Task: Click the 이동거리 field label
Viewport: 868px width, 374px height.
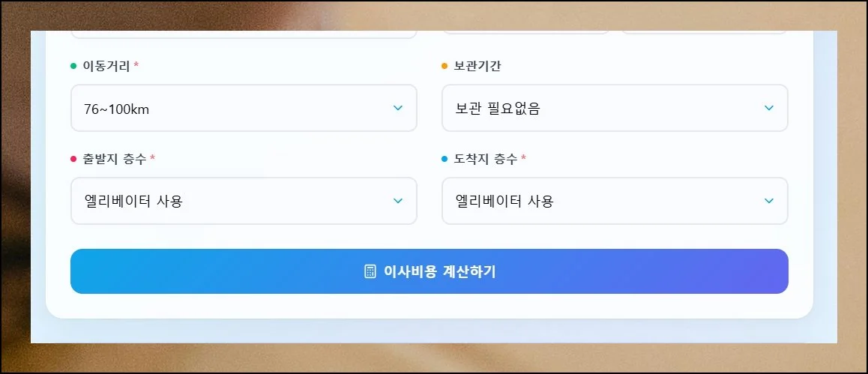Action: 106,66
